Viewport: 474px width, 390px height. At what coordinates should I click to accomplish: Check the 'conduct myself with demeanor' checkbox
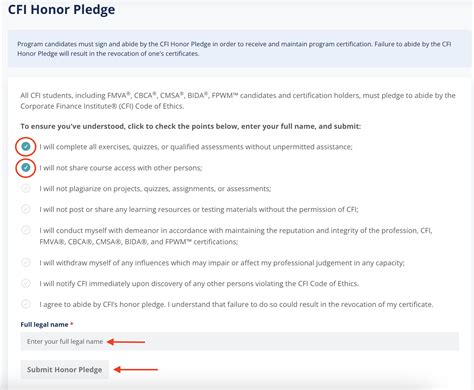pos(26,230)
